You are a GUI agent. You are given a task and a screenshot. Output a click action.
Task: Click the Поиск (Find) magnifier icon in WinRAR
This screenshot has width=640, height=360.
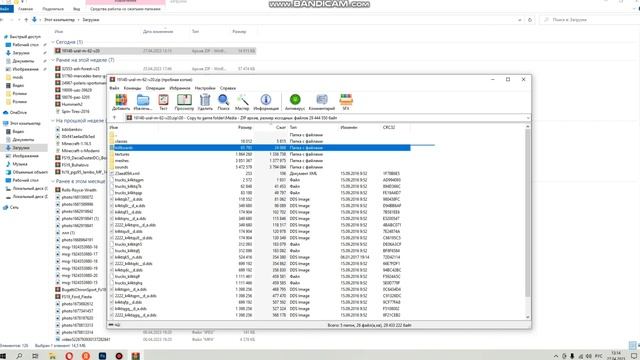pyautogui.click(x=223, y=100)
